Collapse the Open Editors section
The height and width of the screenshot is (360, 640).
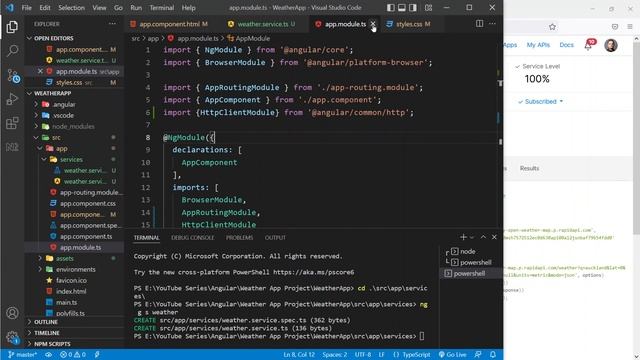click(x=54, y=38)
